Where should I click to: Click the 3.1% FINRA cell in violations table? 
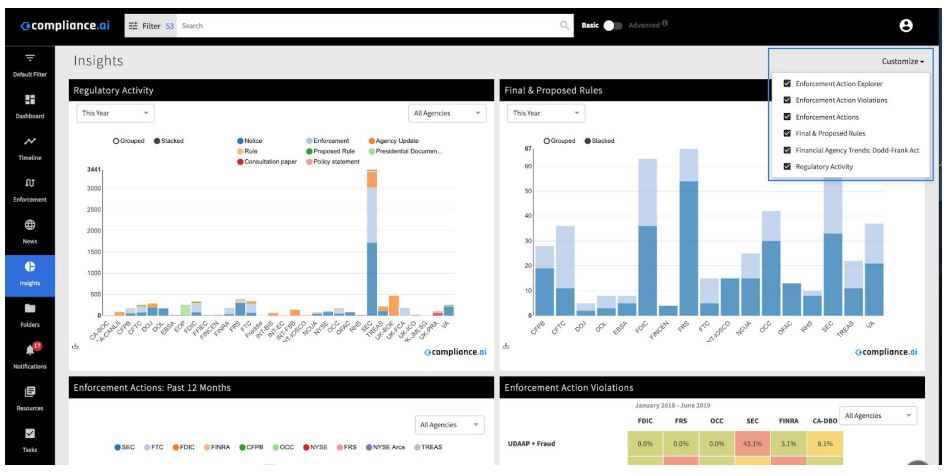[x=788, y=444]
